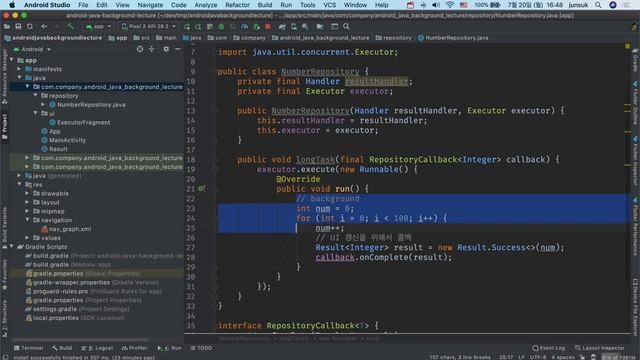640x360 pixels.
Task: Click the Apple menu logo
Action: point(12,5)
